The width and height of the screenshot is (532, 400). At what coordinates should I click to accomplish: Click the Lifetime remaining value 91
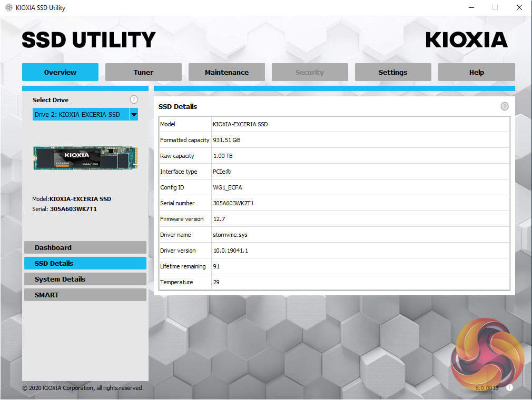[x=216, y=266]
